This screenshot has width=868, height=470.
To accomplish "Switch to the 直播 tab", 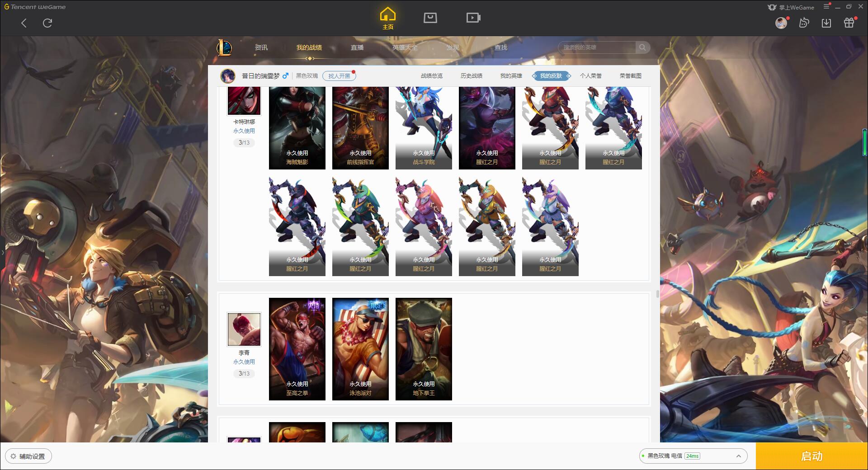I will click(357, 47).
